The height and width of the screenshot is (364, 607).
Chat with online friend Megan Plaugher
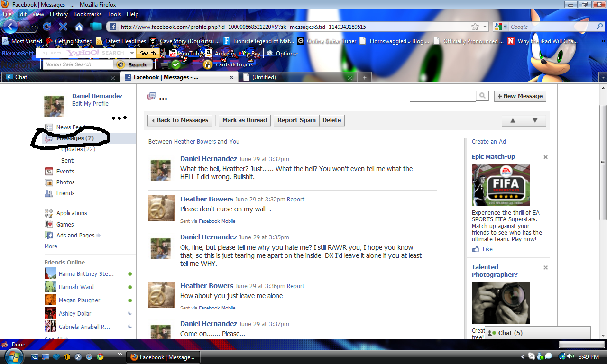click(x=79, y=300)
